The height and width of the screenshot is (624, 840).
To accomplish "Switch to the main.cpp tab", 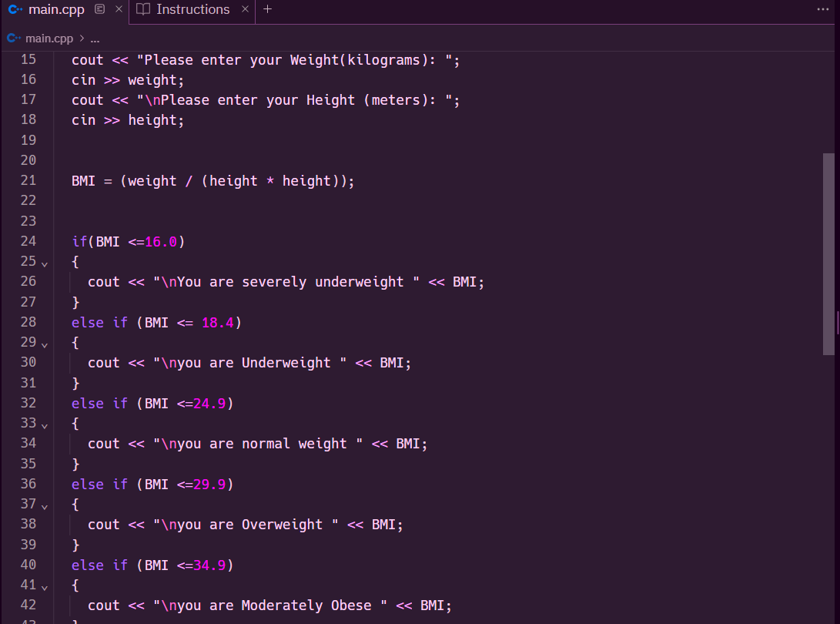I will (56, 10).
